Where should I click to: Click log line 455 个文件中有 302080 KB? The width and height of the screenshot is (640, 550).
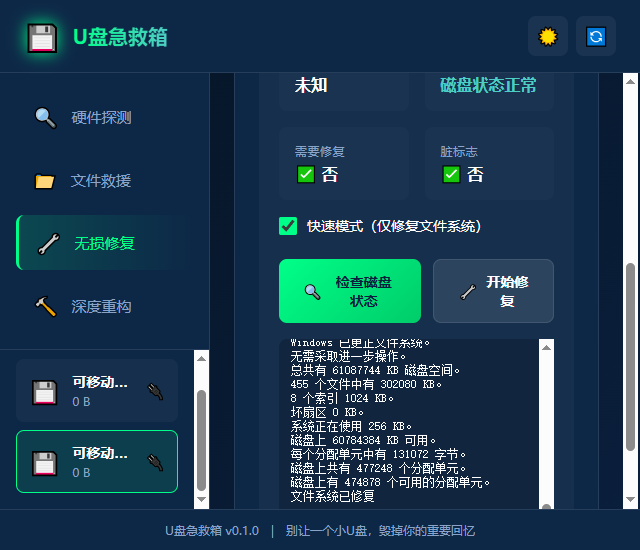coord(366,384)
